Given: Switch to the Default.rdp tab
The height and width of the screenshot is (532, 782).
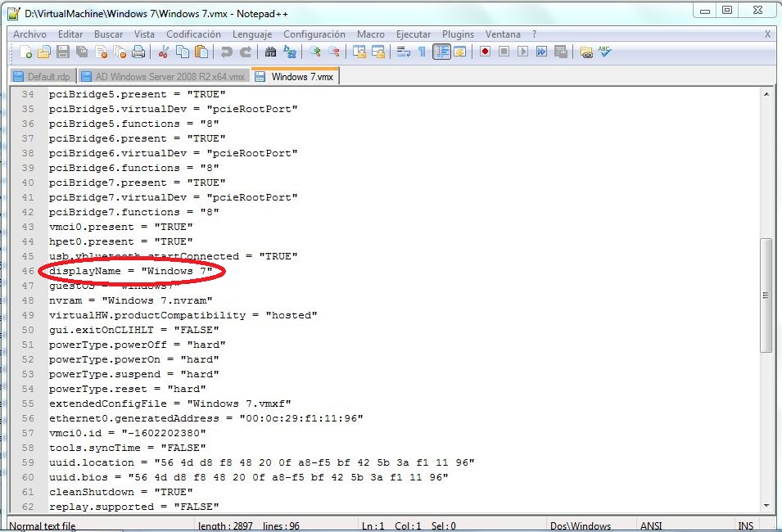Looking at the screenshot, I should [43, 76].
